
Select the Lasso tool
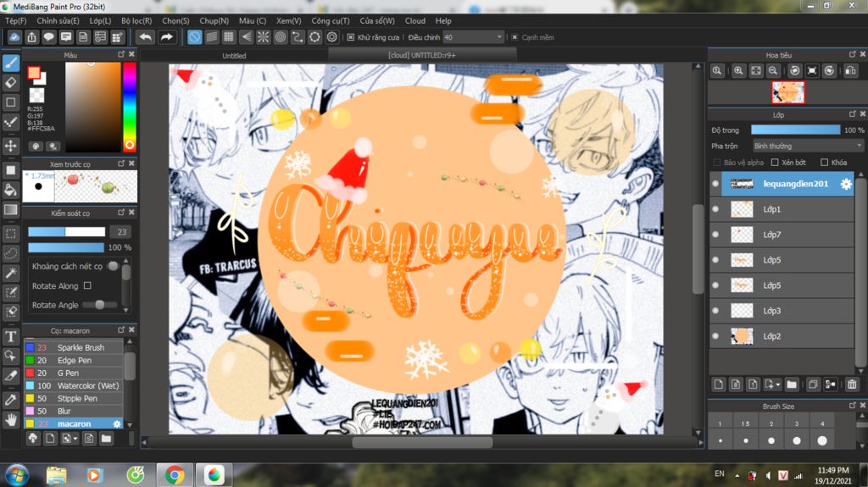click(x=10, y=253)
